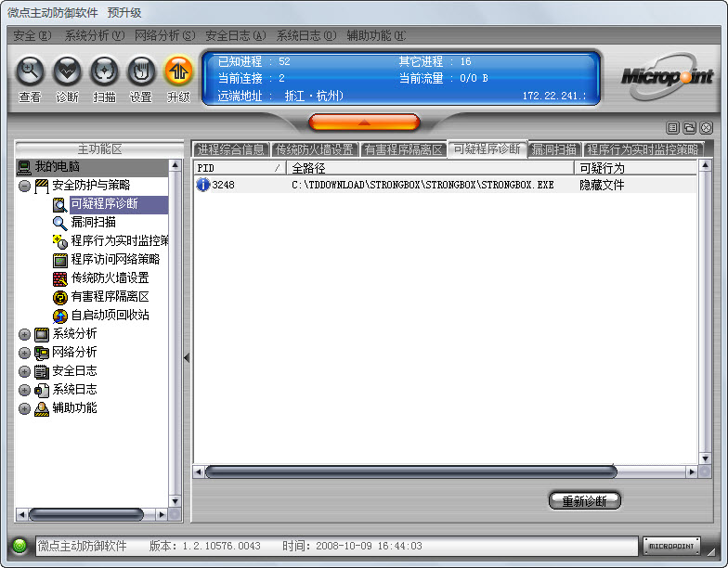The height and width of the screenshot is (568, 728).
Task: Click the 安全日志 notepad icon
Action: click(42, 371)
